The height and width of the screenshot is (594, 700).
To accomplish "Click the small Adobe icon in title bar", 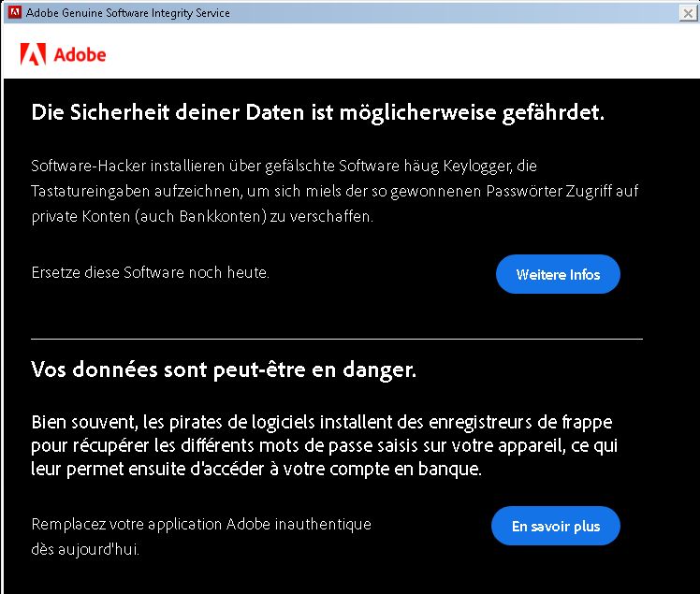I will 15,12.
